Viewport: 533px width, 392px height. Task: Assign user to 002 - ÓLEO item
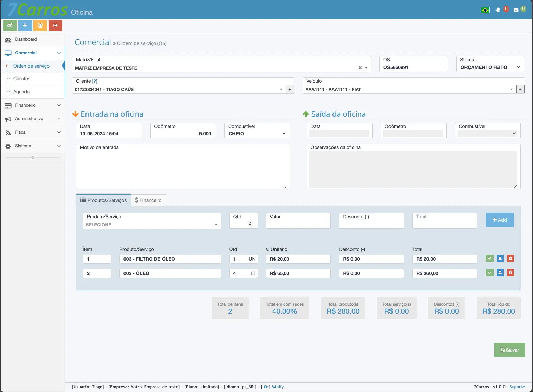pos(500,273)
